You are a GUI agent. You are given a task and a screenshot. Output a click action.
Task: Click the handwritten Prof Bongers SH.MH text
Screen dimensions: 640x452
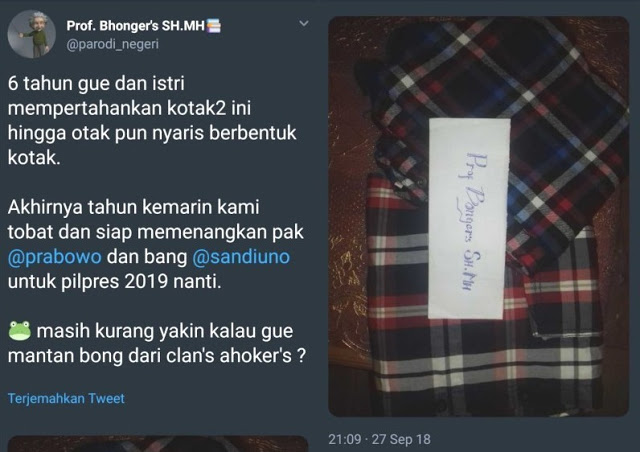click(473, 221)
